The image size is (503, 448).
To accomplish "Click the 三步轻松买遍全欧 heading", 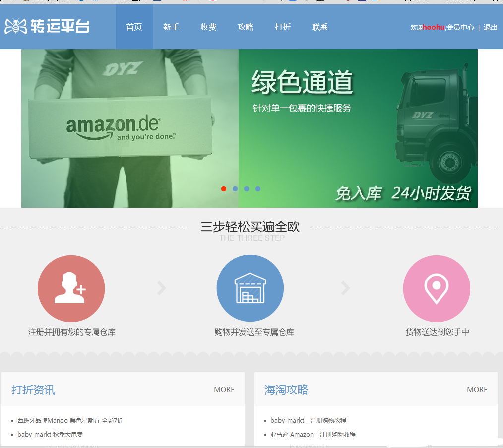I will 250,226.
